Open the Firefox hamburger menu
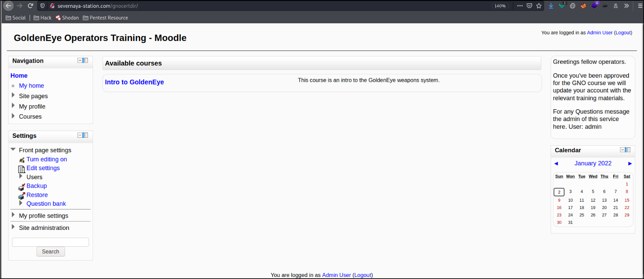The width and height of the screenshot is (644, 279). [x=640, y=6]
